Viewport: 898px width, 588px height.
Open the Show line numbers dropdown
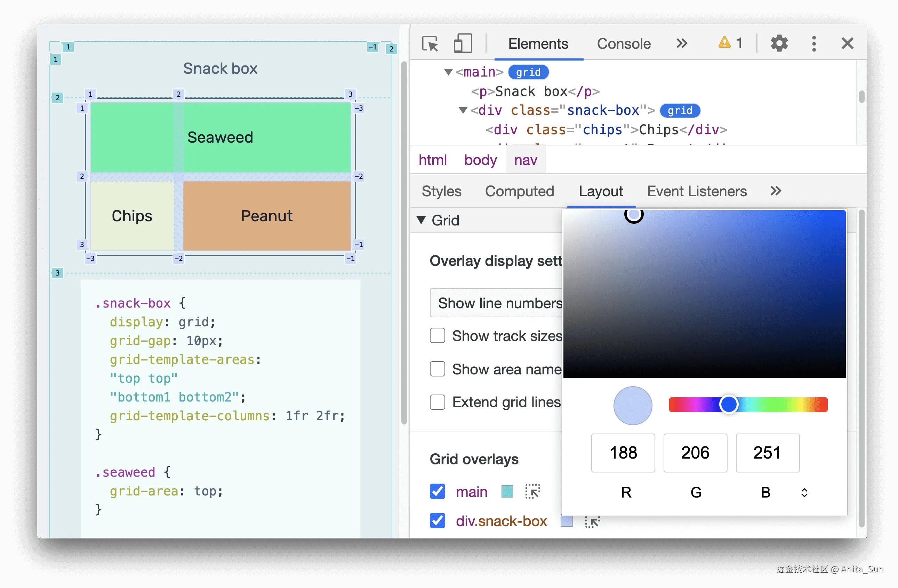(x=496, y=303)
